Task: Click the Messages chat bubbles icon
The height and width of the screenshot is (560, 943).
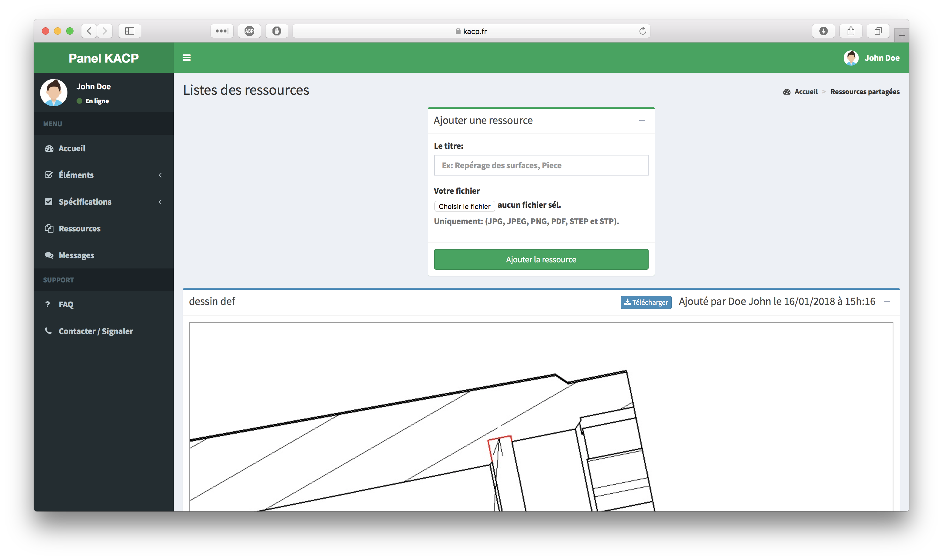Action: (x=49, y=255)
